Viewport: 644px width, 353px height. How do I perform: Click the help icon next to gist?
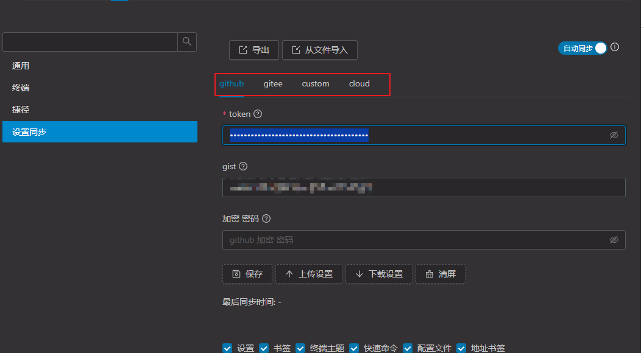coord(243,166)
